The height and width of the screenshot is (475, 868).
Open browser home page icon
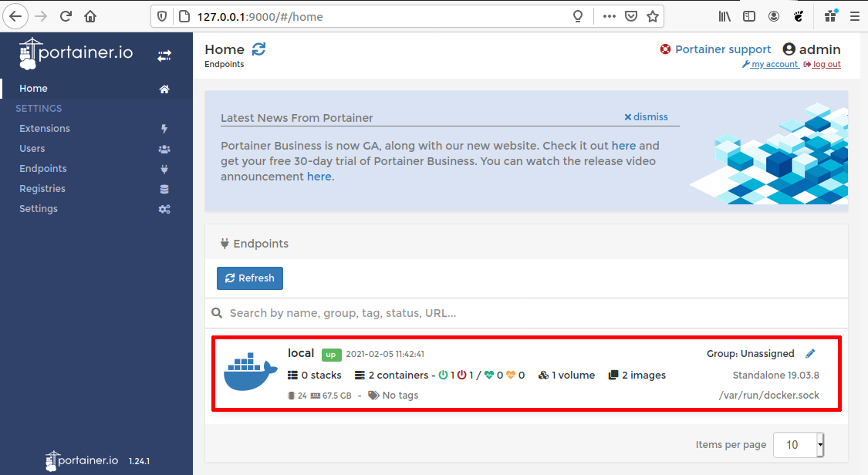[x=90, y=17]
